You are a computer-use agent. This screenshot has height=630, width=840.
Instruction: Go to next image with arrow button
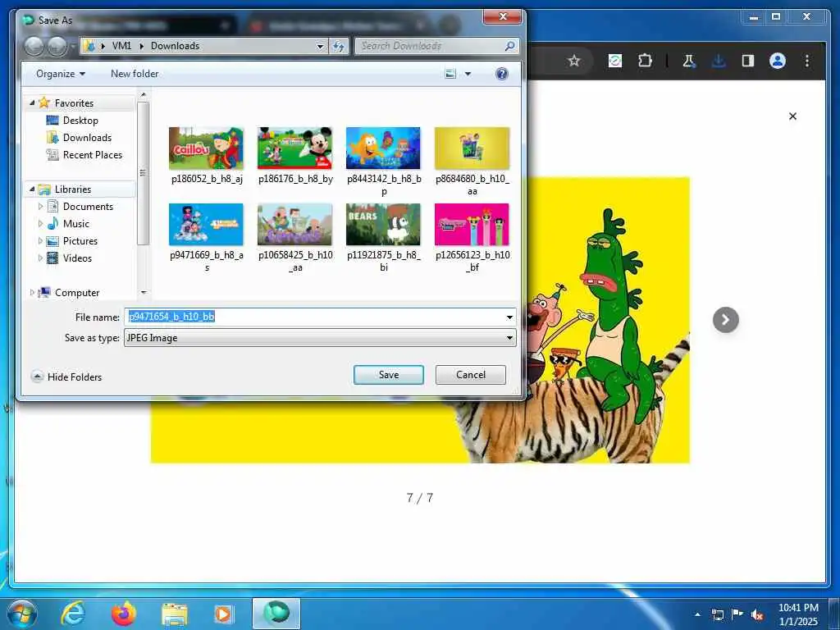[726, 320]
